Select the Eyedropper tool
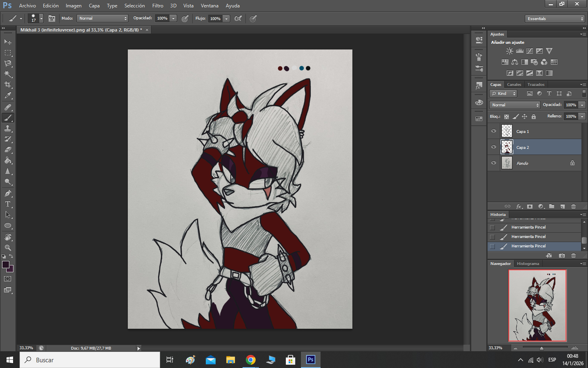588x368 pixels. click(8, 96)
